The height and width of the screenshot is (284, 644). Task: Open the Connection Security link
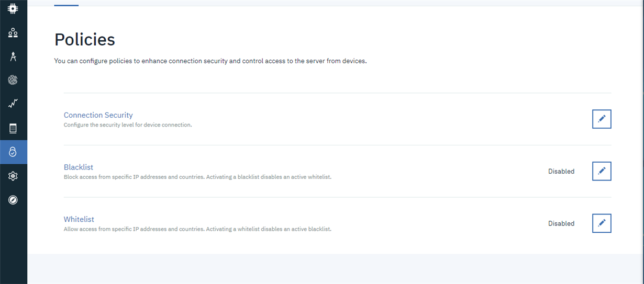(98, 115)
